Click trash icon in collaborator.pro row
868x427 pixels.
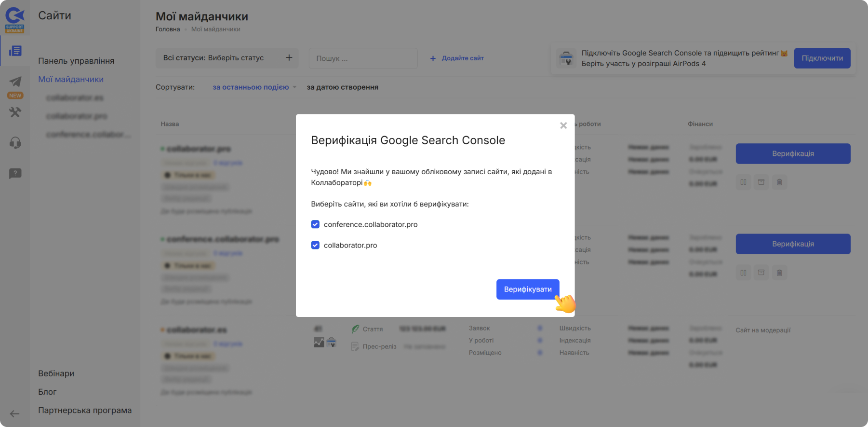779,182
